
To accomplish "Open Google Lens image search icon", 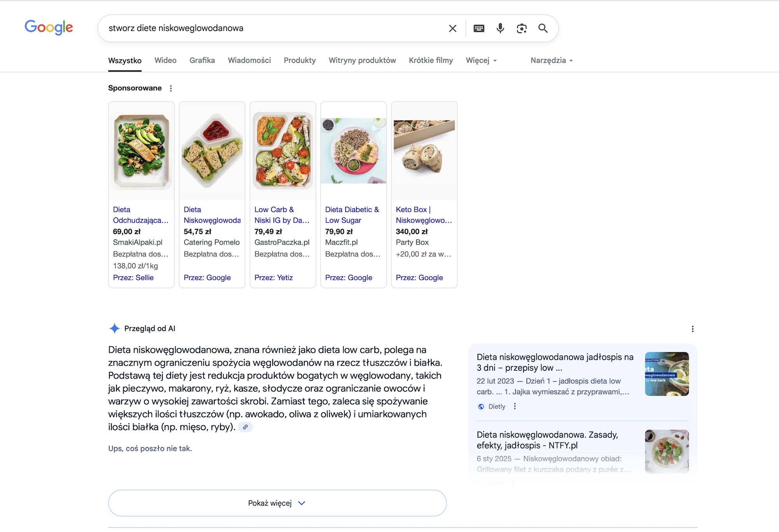I will point(522,28).
